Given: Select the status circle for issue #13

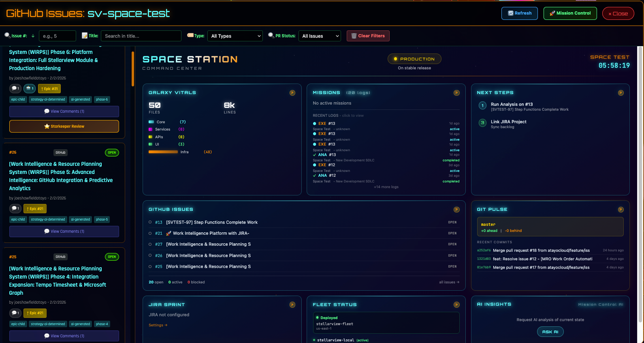Looking at the screenshot, I should [150, 222].
